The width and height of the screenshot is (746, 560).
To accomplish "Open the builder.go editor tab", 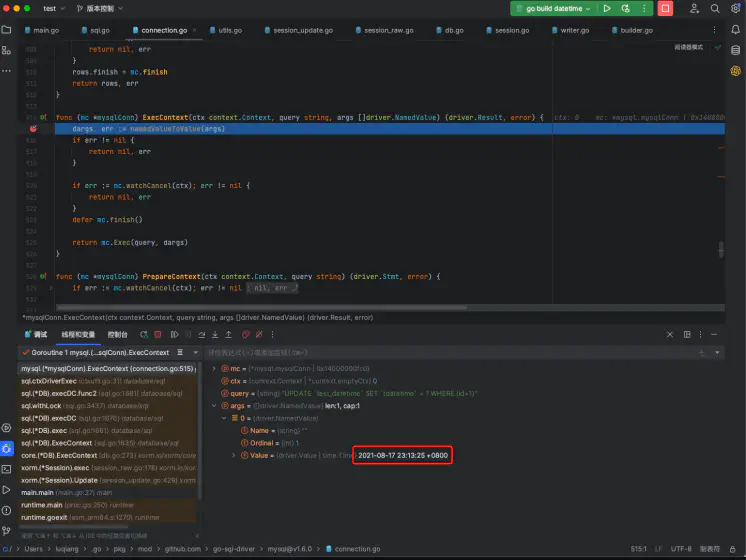I will point(632,30).
